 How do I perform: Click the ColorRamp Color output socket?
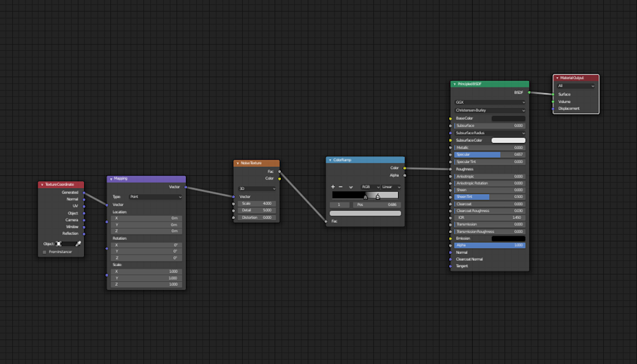click(x=404, y=168)
